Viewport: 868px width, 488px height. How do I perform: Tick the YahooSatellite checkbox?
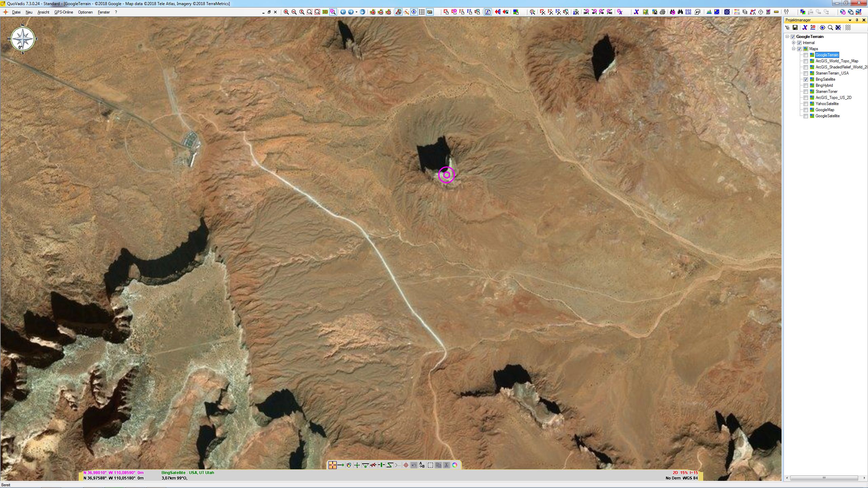point(806,104)
